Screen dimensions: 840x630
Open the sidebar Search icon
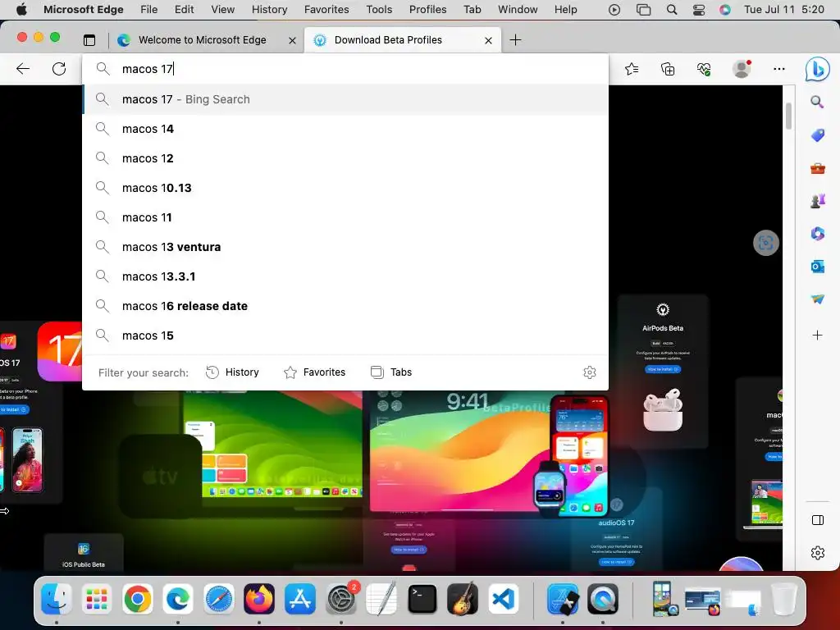(817, 102)
